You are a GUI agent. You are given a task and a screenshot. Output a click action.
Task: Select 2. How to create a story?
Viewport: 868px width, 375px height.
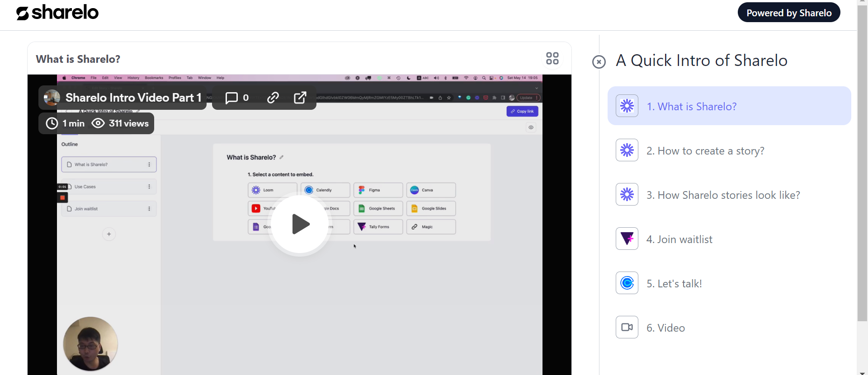click(x=729, y=150)
